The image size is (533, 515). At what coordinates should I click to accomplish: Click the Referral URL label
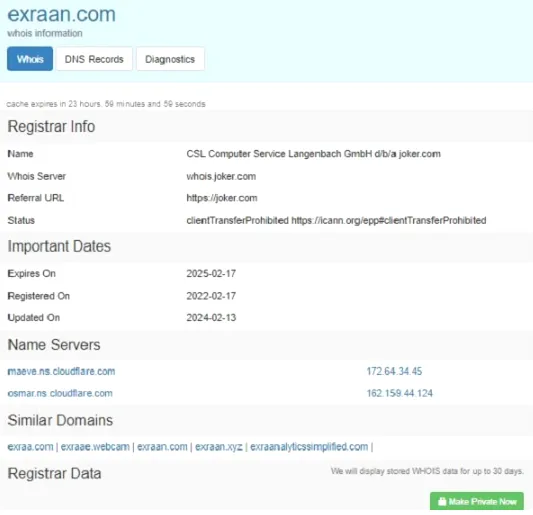coord(36,198)
